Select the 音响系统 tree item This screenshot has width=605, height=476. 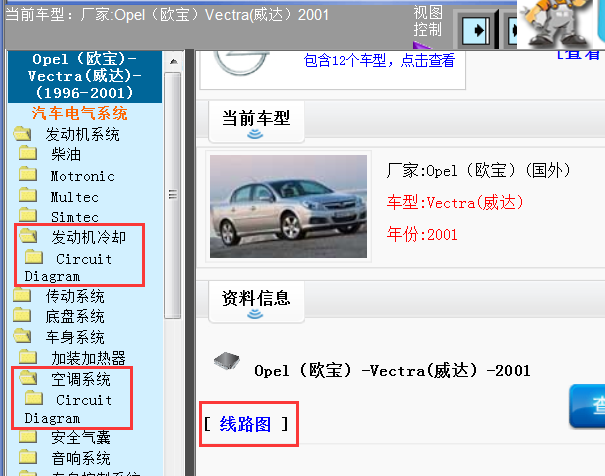click(81, 458)
